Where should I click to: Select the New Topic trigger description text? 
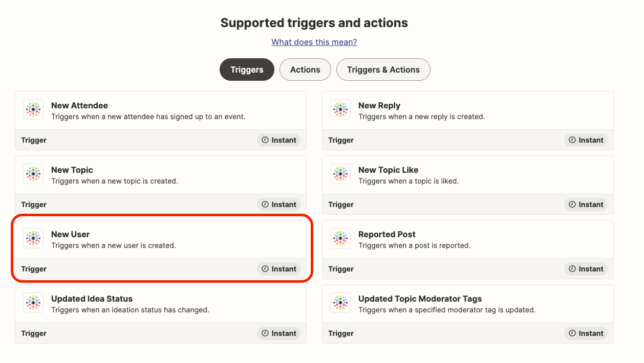(115, 181)
